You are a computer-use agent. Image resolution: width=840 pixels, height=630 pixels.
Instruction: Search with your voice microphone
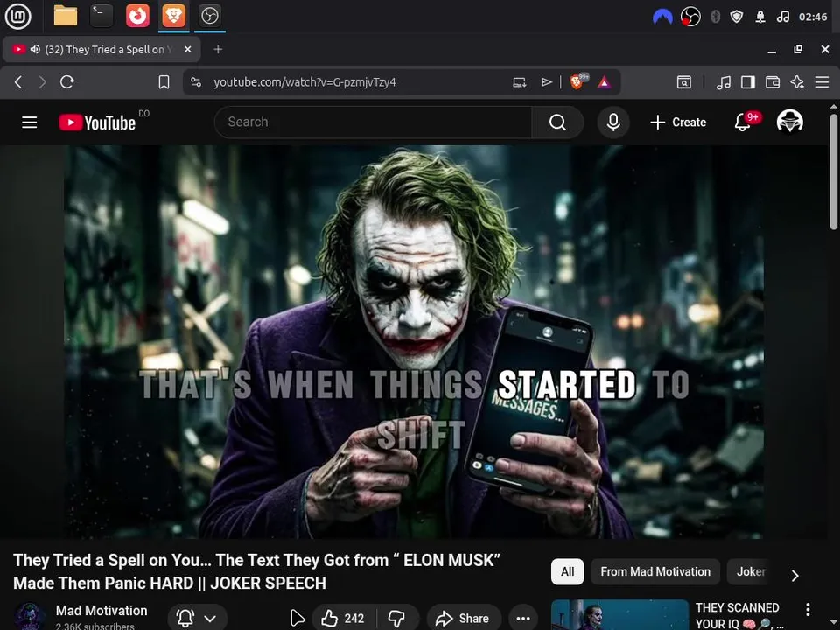[613, 122]
